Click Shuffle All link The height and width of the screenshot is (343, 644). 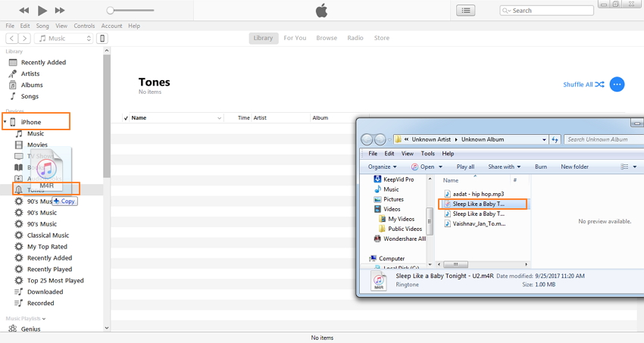click(x=583, y=85)
